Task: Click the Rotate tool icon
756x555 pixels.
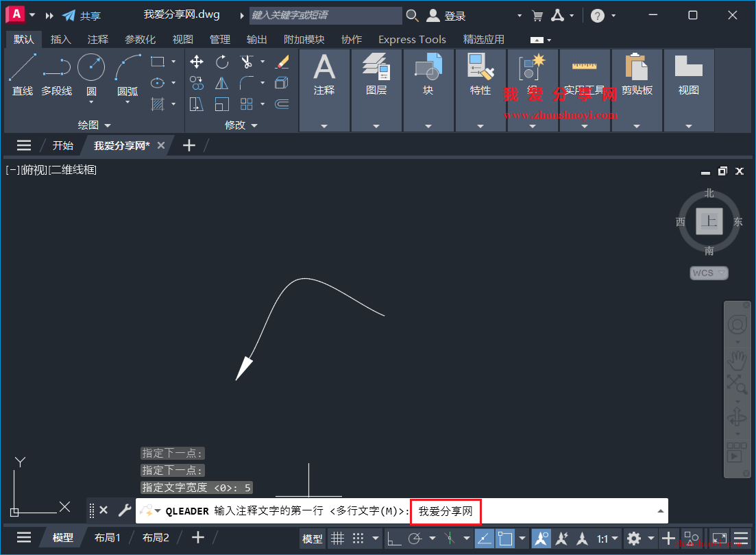Action: click(222, 62)
